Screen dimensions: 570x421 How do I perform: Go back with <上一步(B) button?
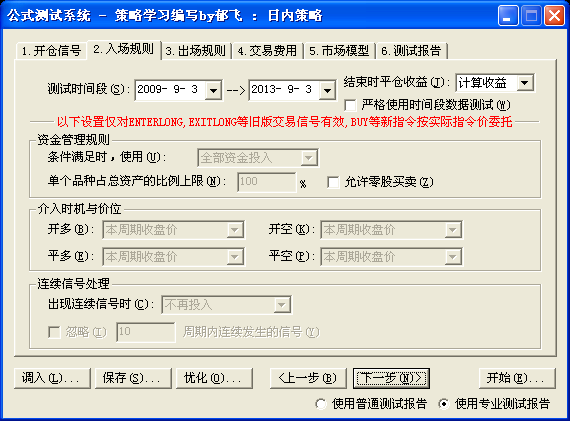(x=308, y=378)
